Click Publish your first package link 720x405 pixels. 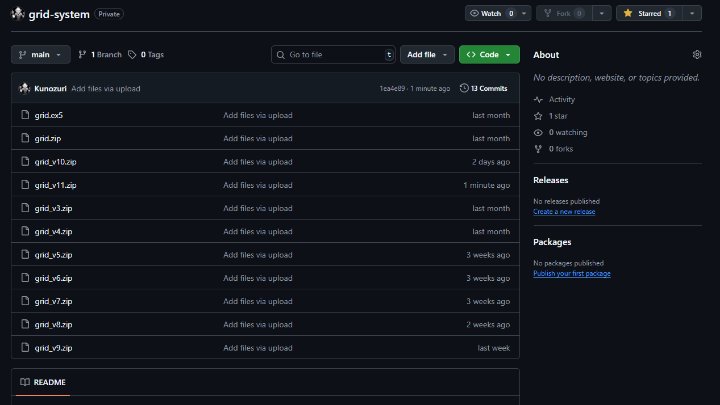click(x=572, y=273)
